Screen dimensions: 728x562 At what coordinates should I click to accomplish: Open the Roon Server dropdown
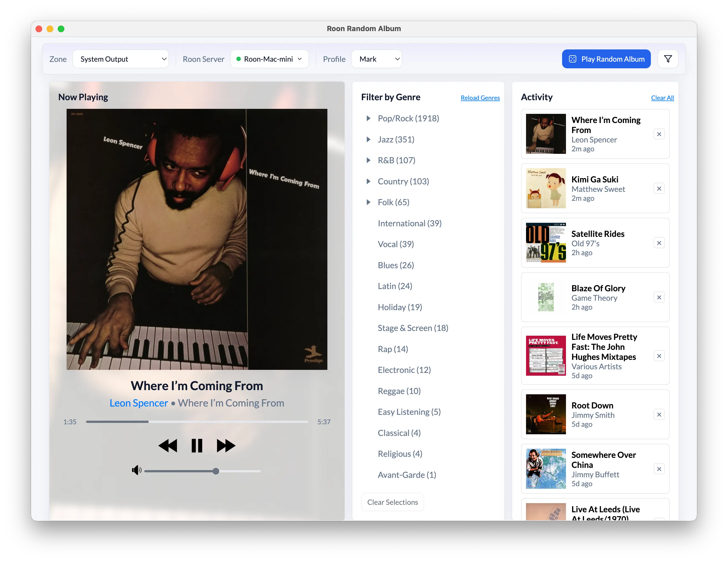269,59
